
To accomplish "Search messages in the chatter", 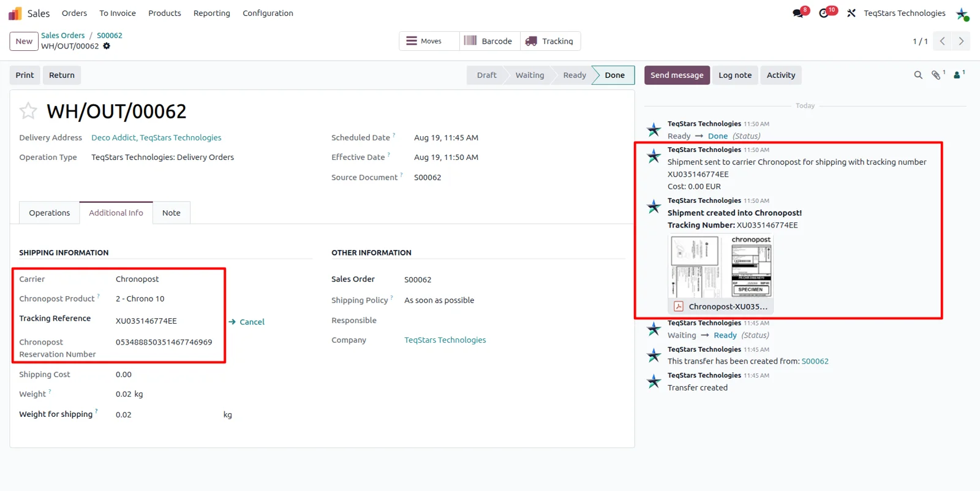I will (918, 75).
